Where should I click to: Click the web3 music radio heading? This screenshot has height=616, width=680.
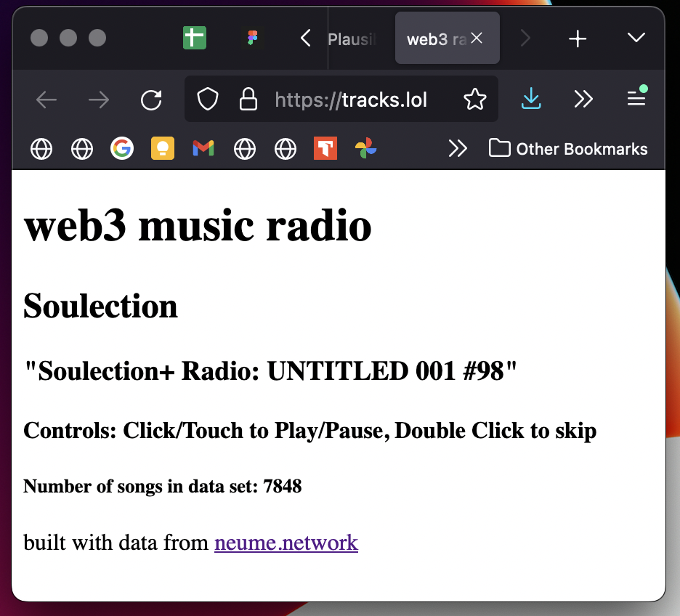(x=198, y=226)
